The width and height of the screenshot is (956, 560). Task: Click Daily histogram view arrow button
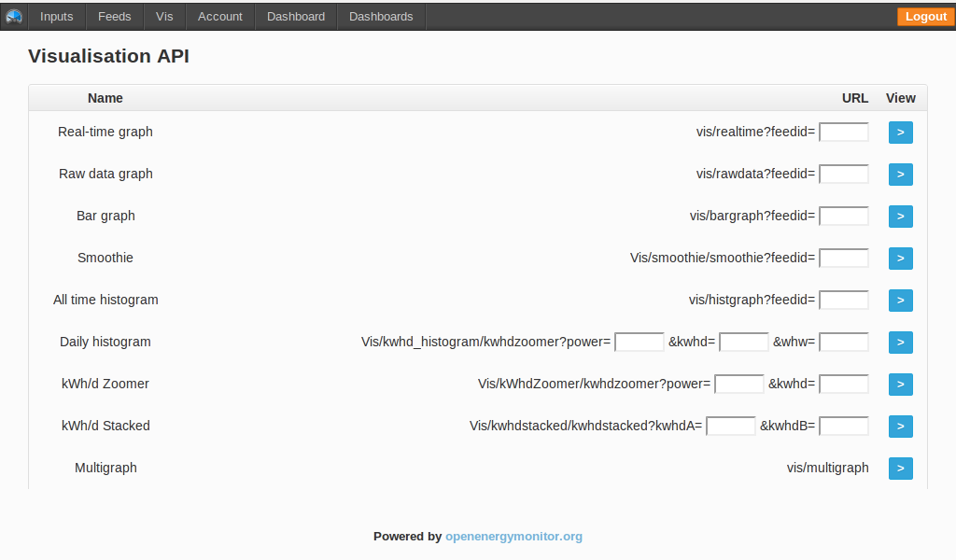[x=900, y=343]
